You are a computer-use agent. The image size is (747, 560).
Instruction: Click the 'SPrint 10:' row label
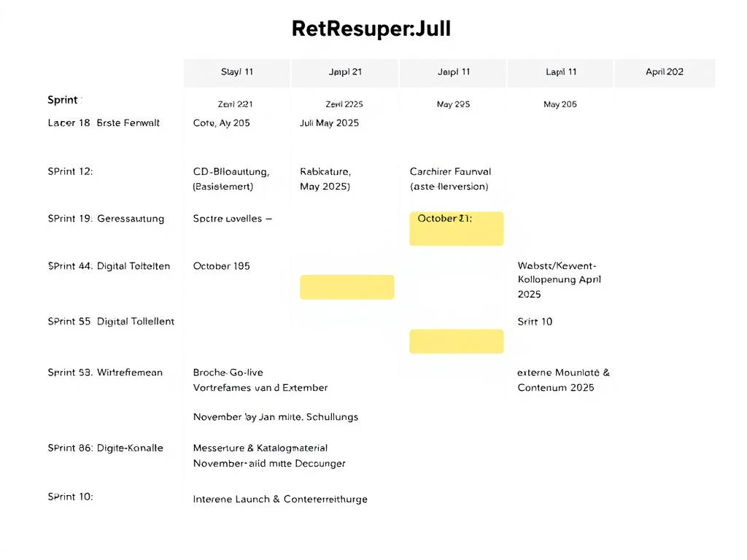[x=70, y=497]
